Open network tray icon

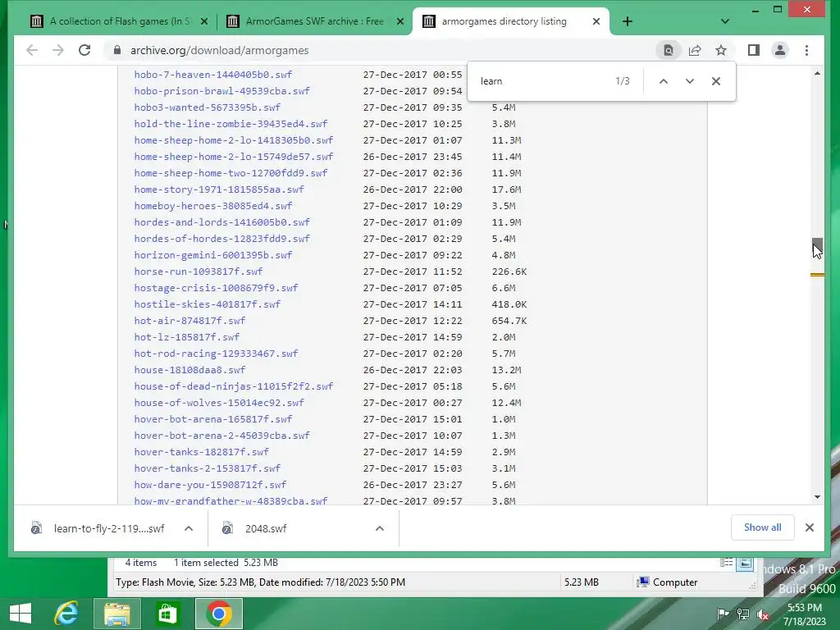743,614
